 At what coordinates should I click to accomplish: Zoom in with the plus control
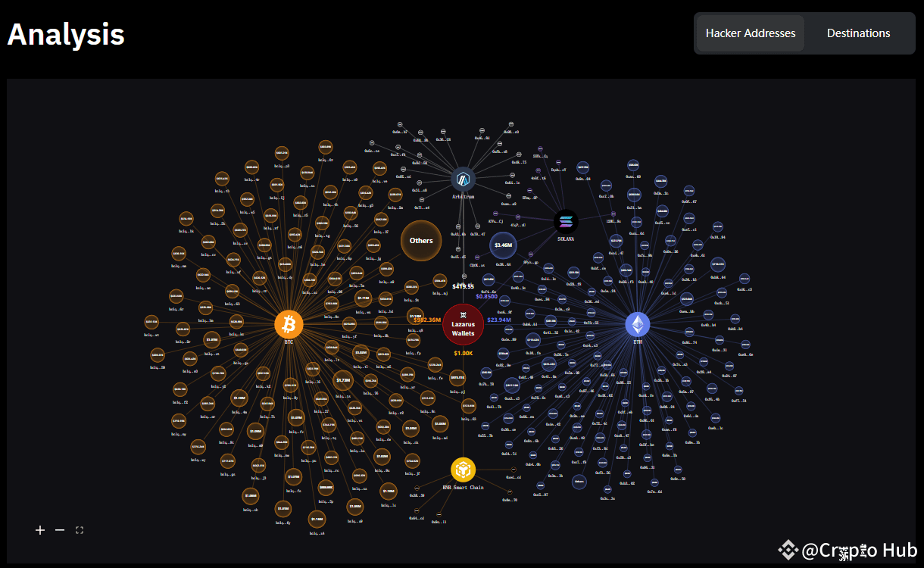coord(40,530)
